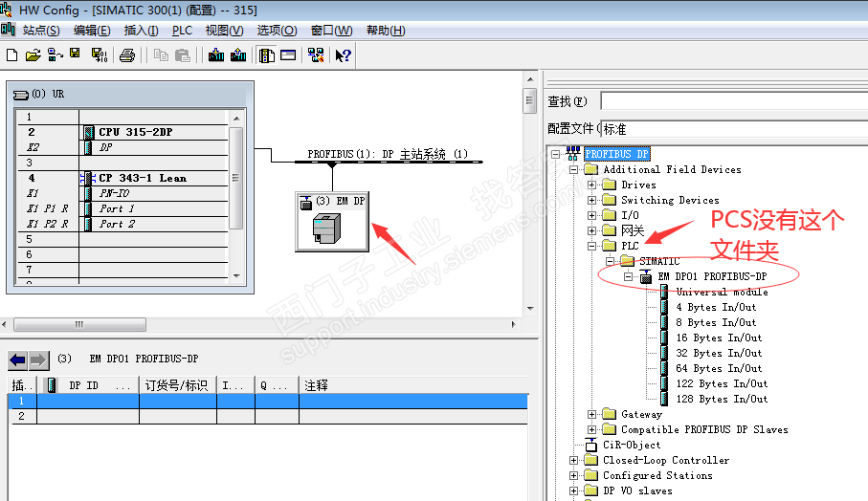
Task: Select 32 Bytes In/Out module
Action: (719, 353)
